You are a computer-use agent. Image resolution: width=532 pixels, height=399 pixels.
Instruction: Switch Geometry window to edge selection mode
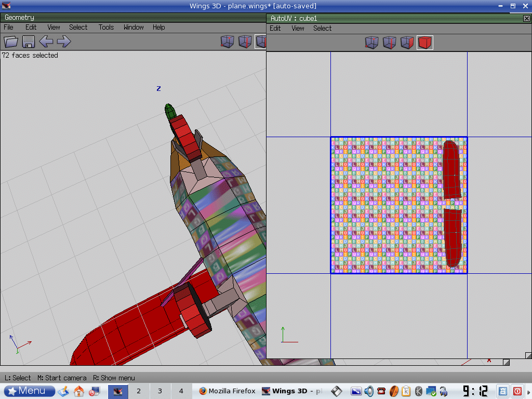click(245, 42)
